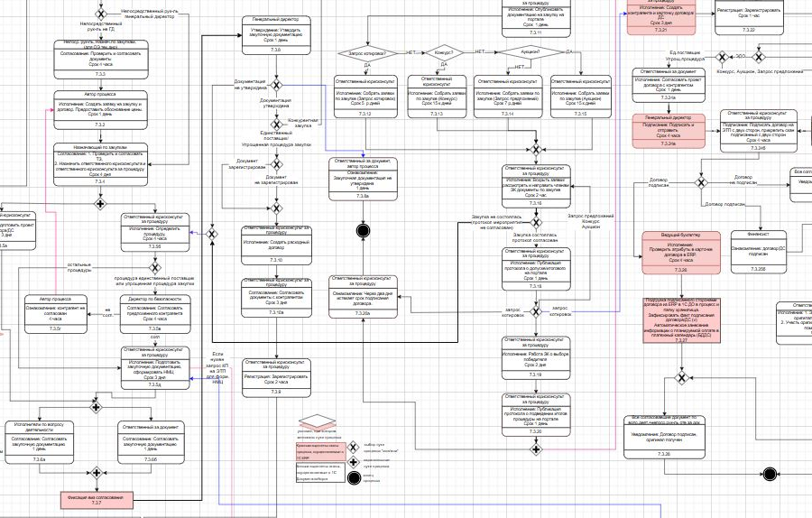
Task: Select process box numbered 7.3.3
Action: pyautogui.click(x=101, y=60)
